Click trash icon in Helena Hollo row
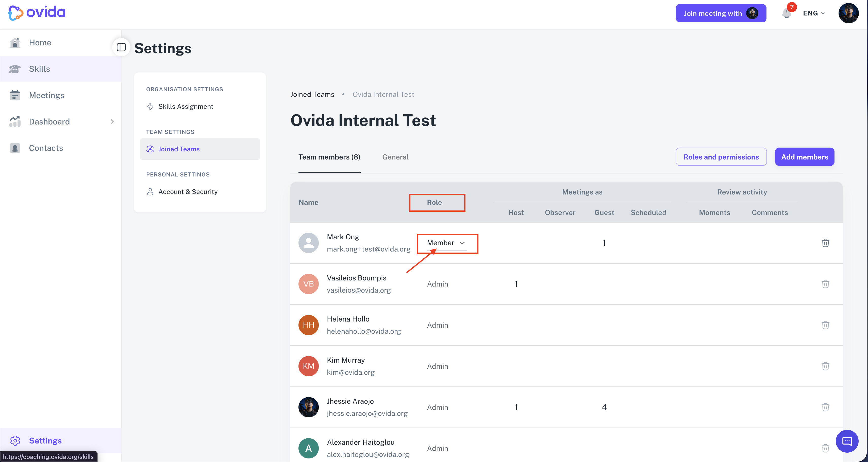 [x=825, y=325]
